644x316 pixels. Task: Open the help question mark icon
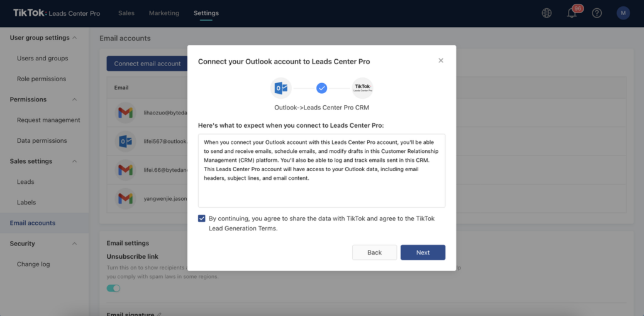coord(597,13)
